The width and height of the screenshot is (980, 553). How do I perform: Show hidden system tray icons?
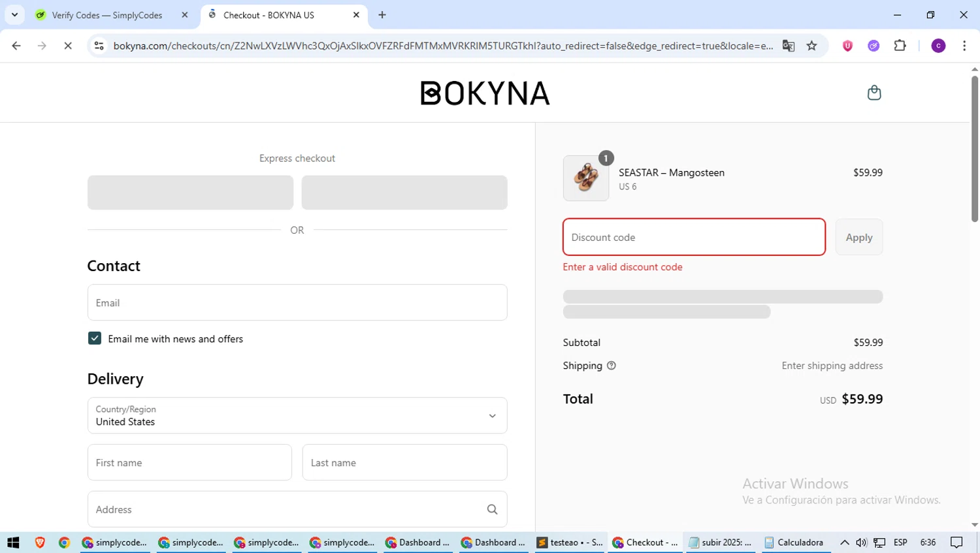[x=844, y=543]
